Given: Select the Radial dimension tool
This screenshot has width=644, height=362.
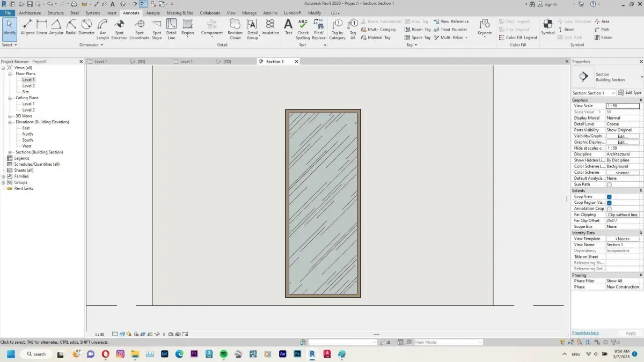Looking at the screenshot, I should click(x=71, y=28).
